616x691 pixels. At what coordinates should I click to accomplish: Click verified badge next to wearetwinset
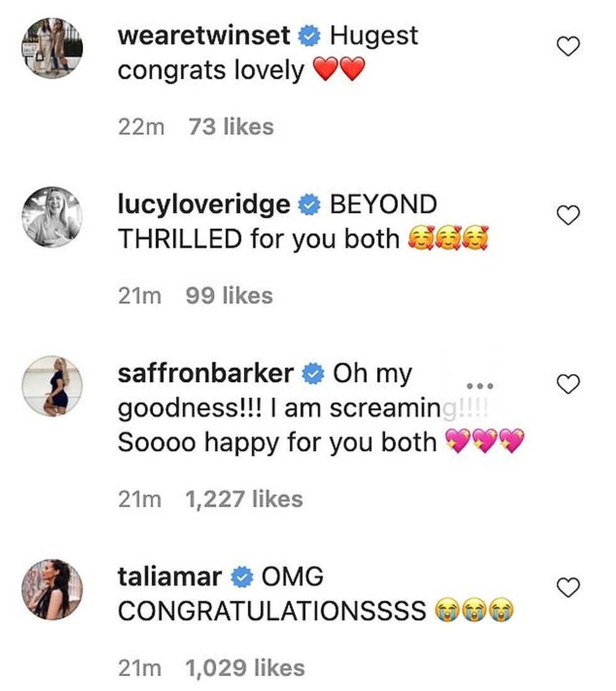(x=308, y=36)
